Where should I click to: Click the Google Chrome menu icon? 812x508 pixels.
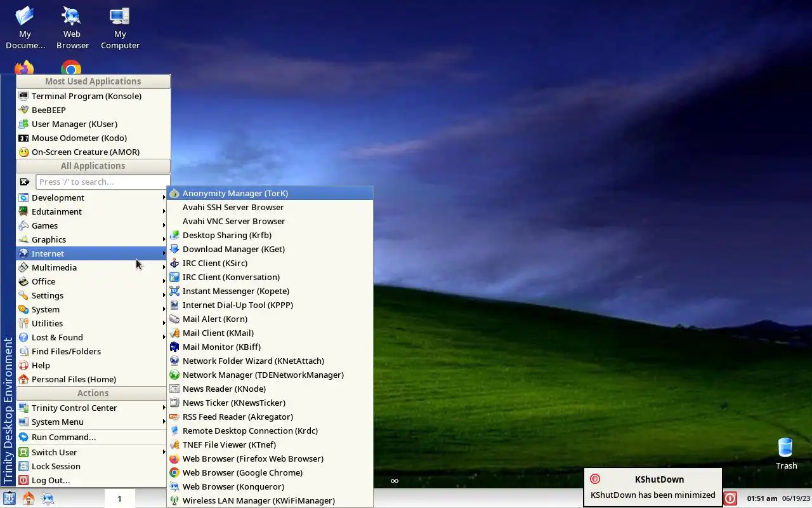pos(174,472)
